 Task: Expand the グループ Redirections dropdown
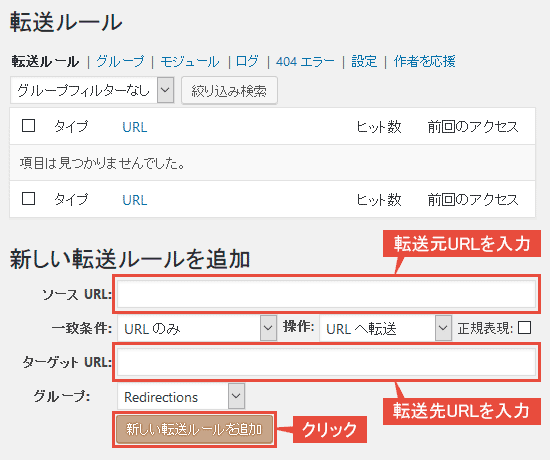click(181, 396)
